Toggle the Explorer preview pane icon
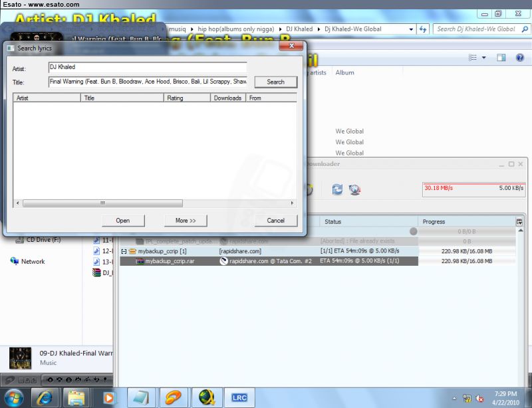The width and height of the screenshot is (532, 408). click(501, 58)
